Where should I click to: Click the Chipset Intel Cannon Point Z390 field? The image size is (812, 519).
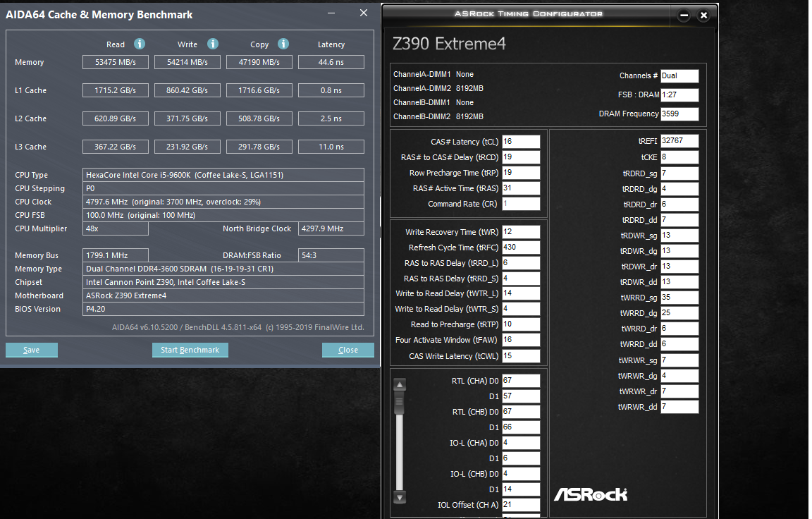(x=223, y=282)
